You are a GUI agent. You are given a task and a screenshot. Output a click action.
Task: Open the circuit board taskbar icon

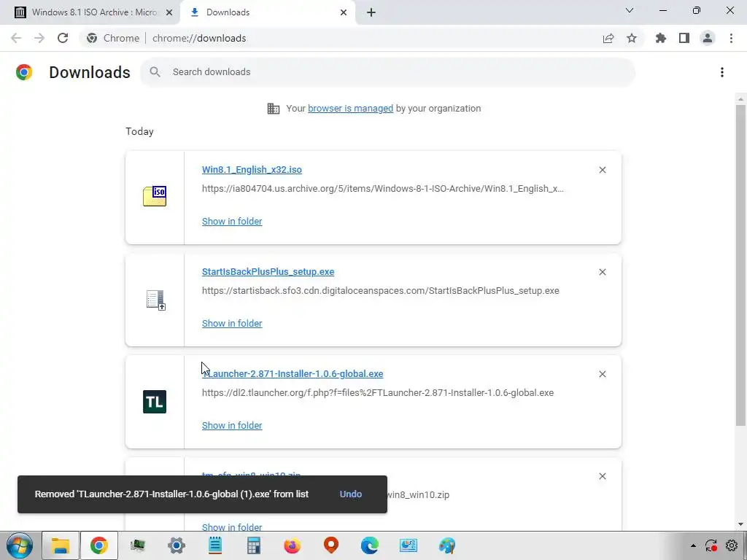point(138,545)
